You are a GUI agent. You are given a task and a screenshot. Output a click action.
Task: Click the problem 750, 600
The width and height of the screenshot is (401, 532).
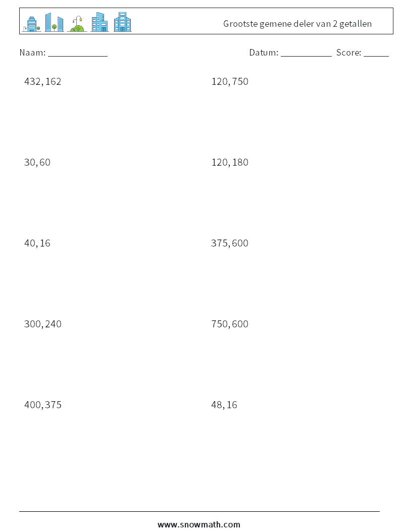(230, 324)
